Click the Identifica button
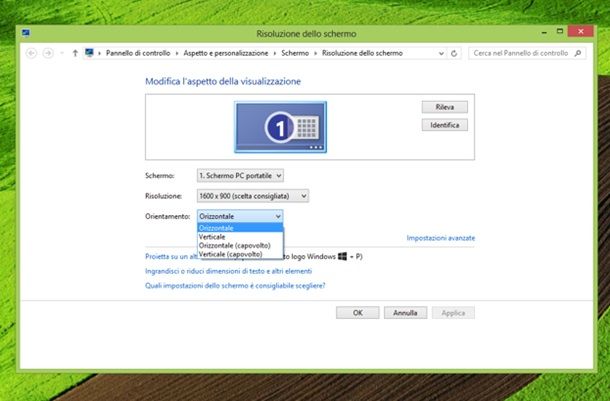610x401 pixels. 445,125
